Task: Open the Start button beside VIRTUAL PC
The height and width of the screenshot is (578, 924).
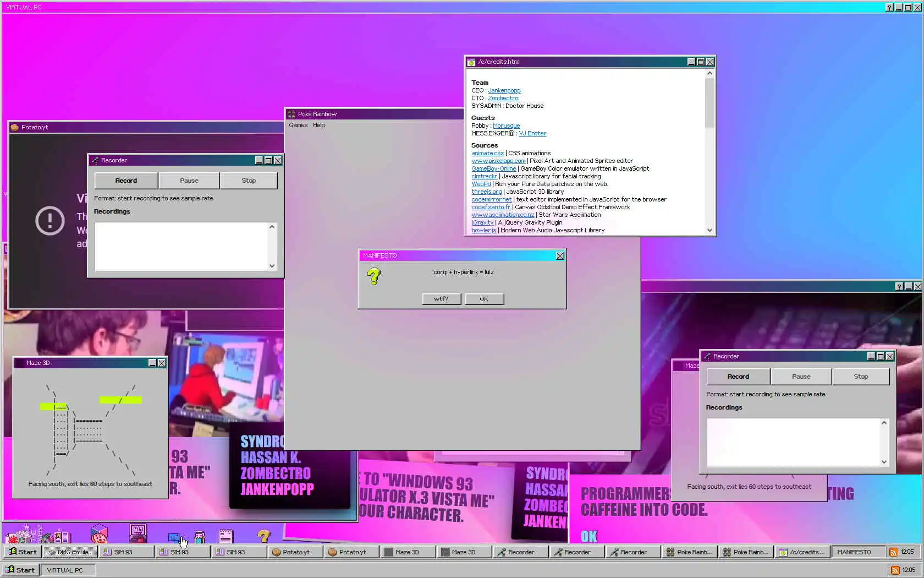Action: (x=21, y=570)
